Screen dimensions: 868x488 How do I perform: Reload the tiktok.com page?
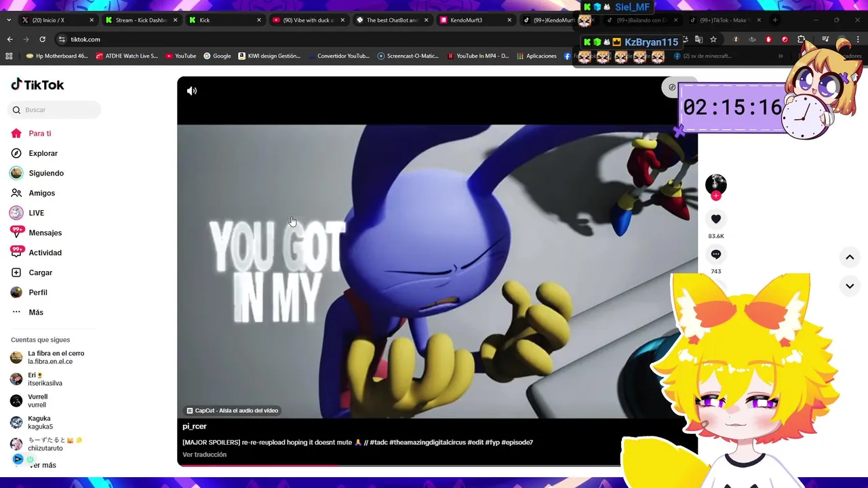coord(42,39)
